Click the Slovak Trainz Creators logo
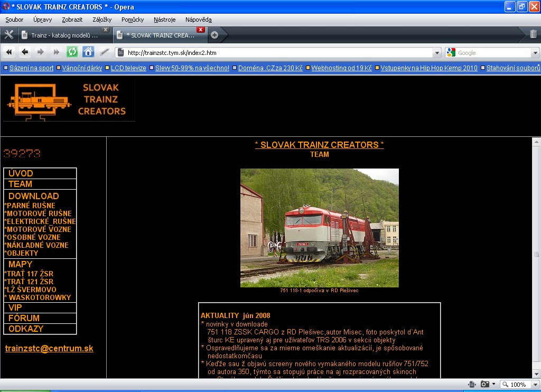 point(69,100)
